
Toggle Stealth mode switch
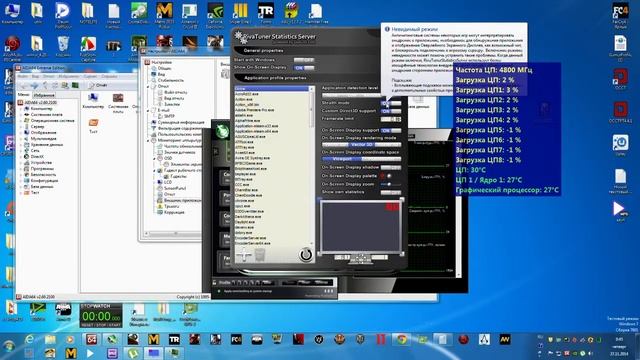[391, 103]
